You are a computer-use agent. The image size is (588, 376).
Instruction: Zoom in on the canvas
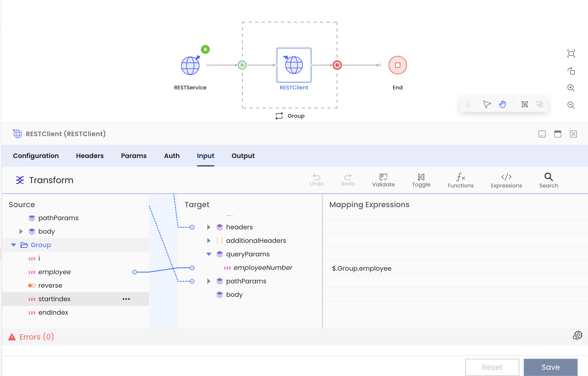pyautogui.click(x=571, y=88)
